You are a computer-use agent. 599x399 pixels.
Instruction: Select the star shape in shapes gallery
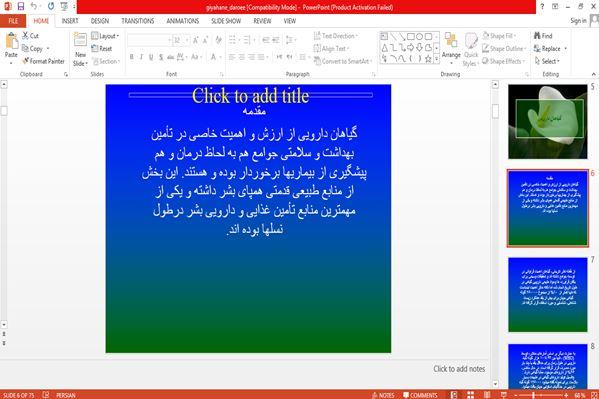click(x=428, y=59)
